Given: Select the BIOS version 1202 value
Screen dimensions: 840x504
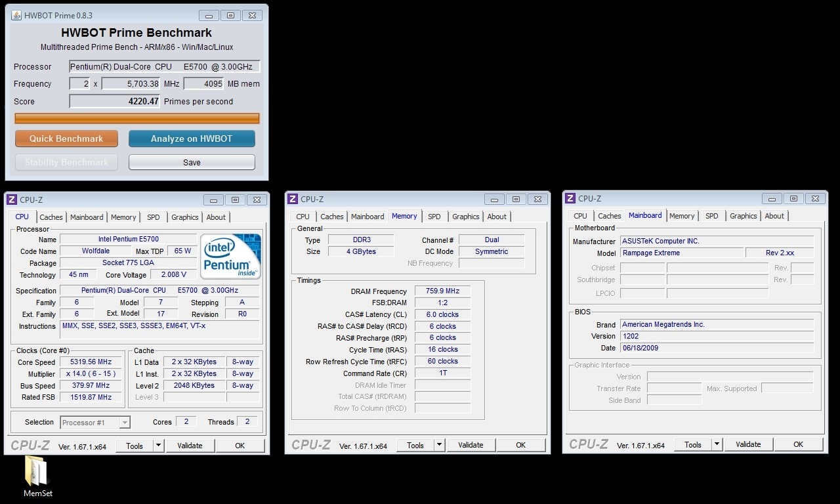Looking at the screenshot, I should (717, 336).
